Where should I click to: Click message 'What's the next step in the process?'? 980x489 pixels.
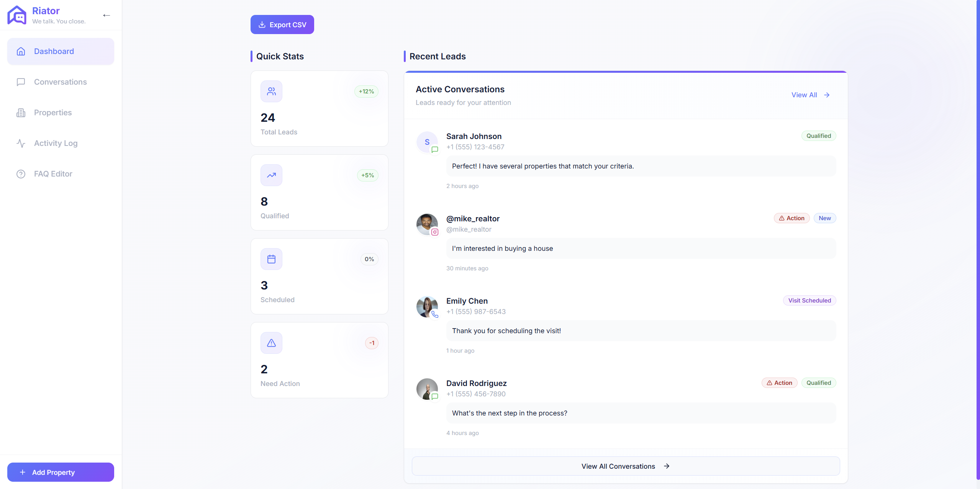[x=641, y=413]
